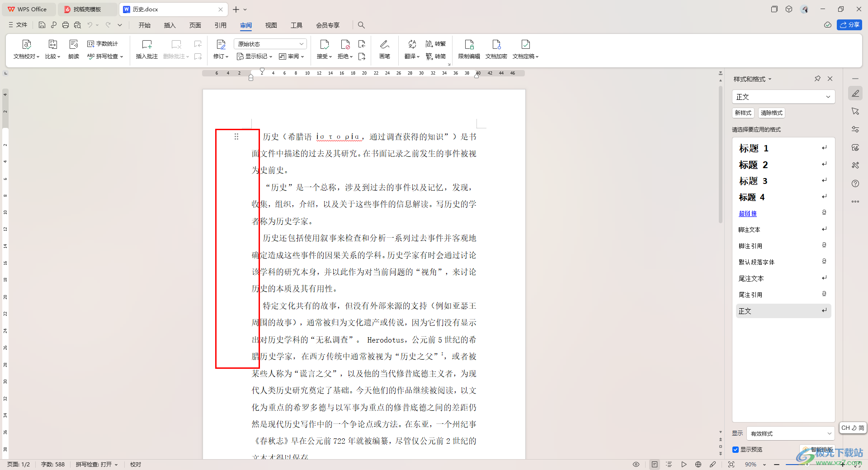This screenshot has width=868, height=470.
Task: Click the zoom in plus button
Action: [x=843, y=464]
